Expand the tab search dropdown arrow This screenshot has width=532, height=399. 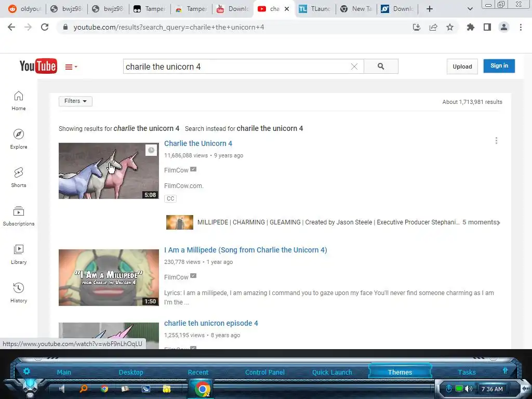click(470, 9)
